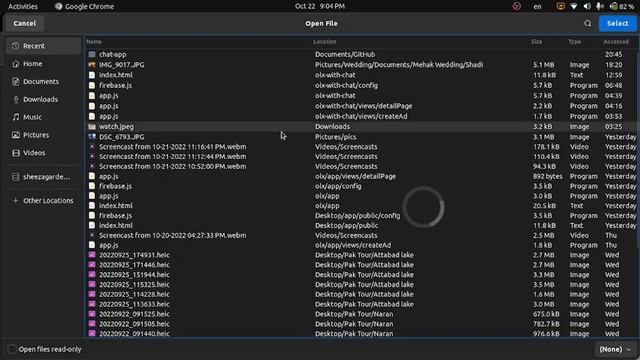The height and width of the screenshot is (360, 640).
Task: Click the Other Locations plus icon
Action: coord(16,201)
